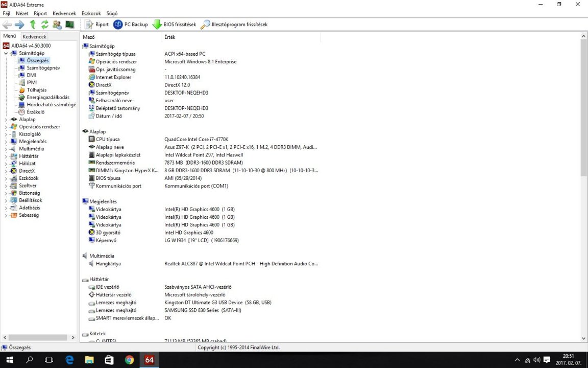Select the DMI tree item
Screen dimensions: 588x368
(x=32, y=75)
